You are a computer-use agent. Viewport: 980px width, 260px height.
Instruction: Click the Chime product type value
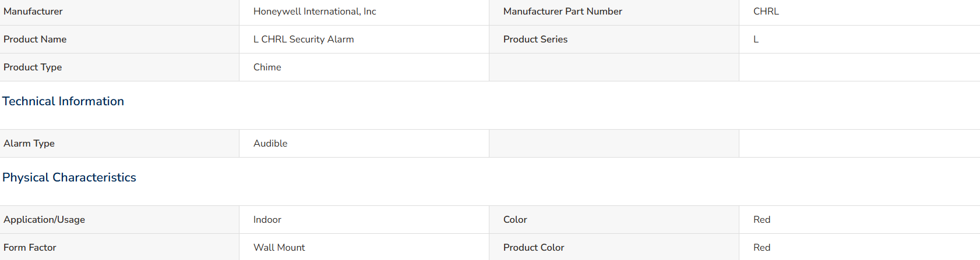[x=267, y=67]
